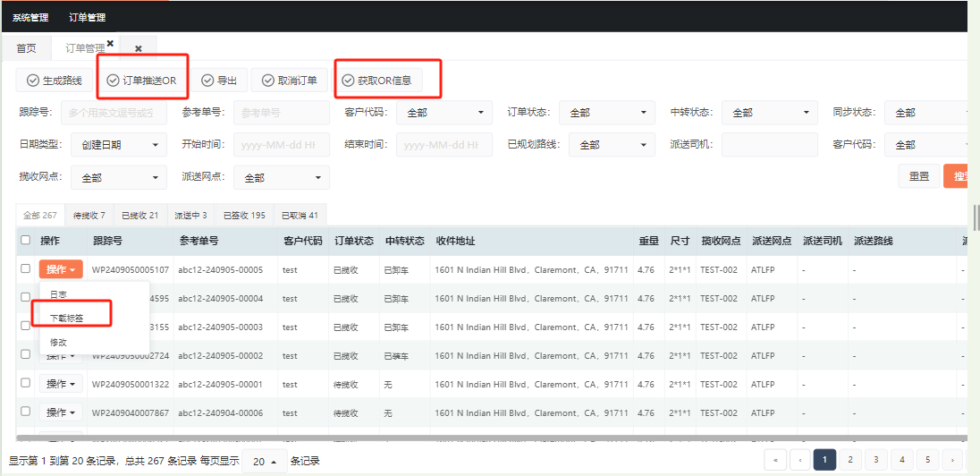Click the 订单推送OR button

click(142, 80)
